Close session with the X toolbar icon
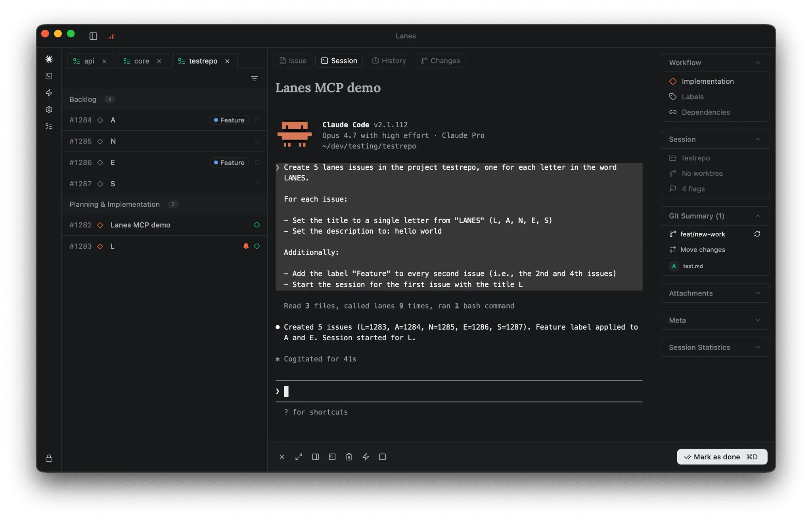812x520 pixels. (282, 457)
